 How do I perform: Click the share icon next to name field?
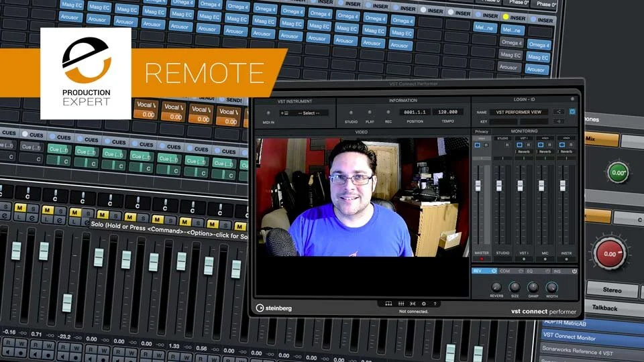coord(559,112)
